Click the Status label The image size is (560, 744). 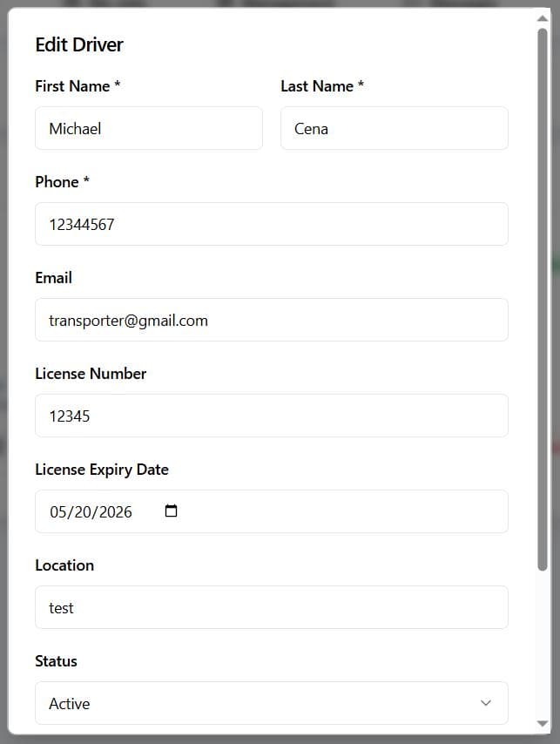(x=56, y=661)
